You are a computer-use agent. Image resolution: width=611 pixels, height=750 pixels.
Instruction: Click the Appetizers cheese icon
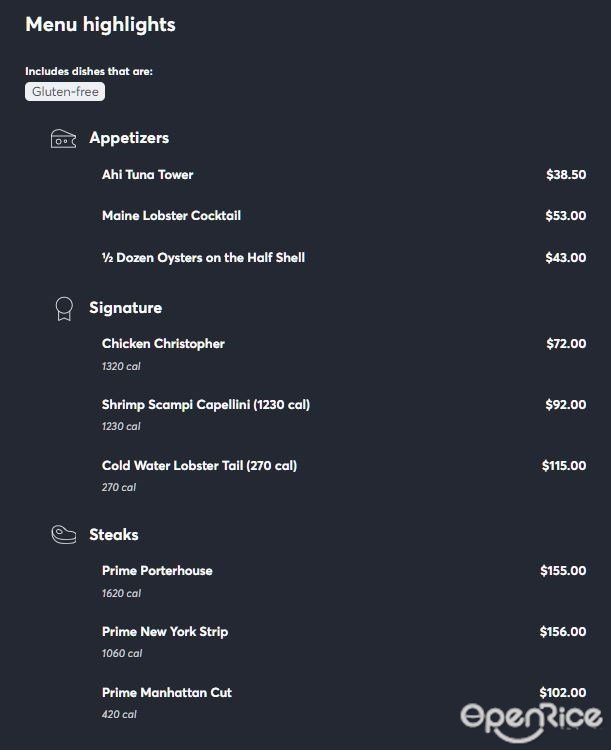tap(63, 139)
